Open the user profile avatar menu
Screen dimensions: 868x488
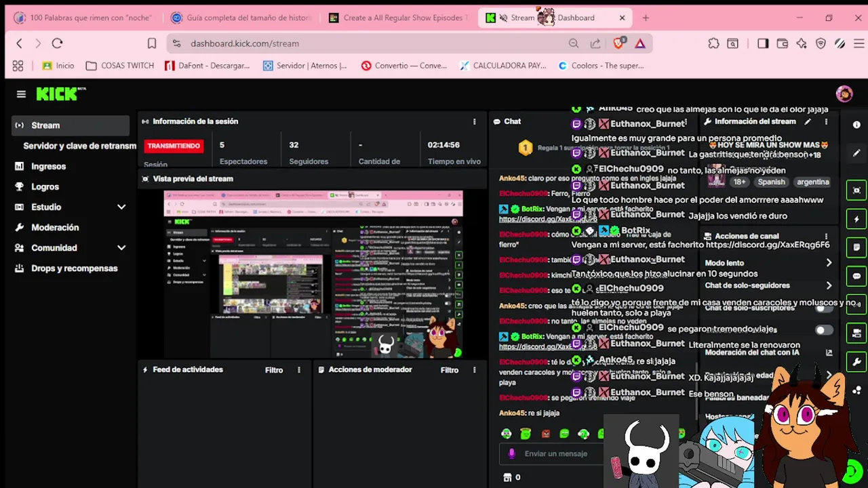click(x=844, y=94)
